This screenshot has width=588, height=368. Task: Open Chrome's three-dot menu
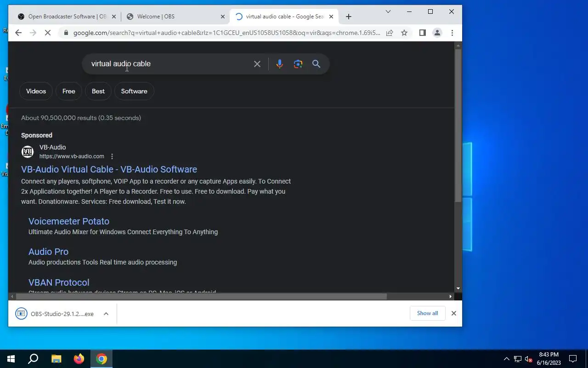pyautogui.click(x=452, y=33)
